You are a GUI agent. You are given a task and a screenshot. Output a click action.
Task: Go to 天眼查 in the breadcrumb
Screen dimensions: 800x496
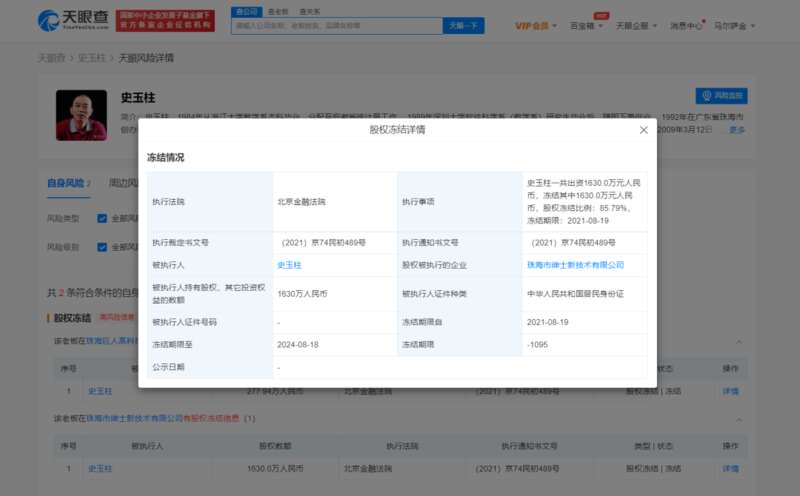pos(52,58)
